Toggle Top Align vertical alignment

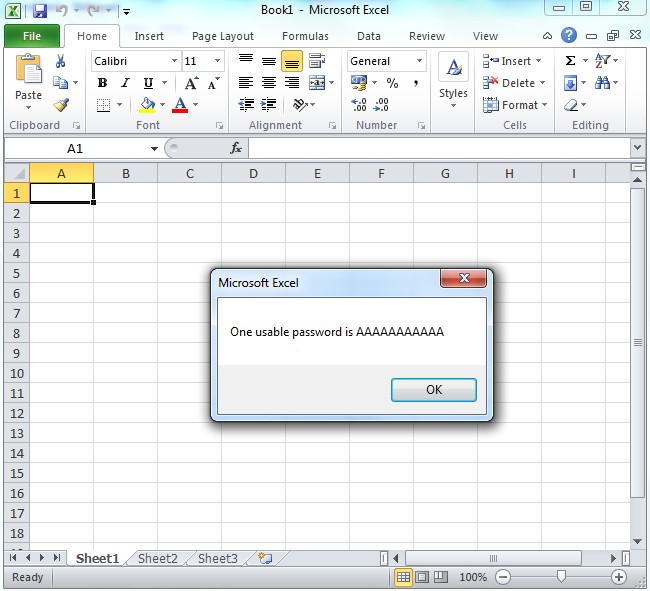click(x=246, y=61)
